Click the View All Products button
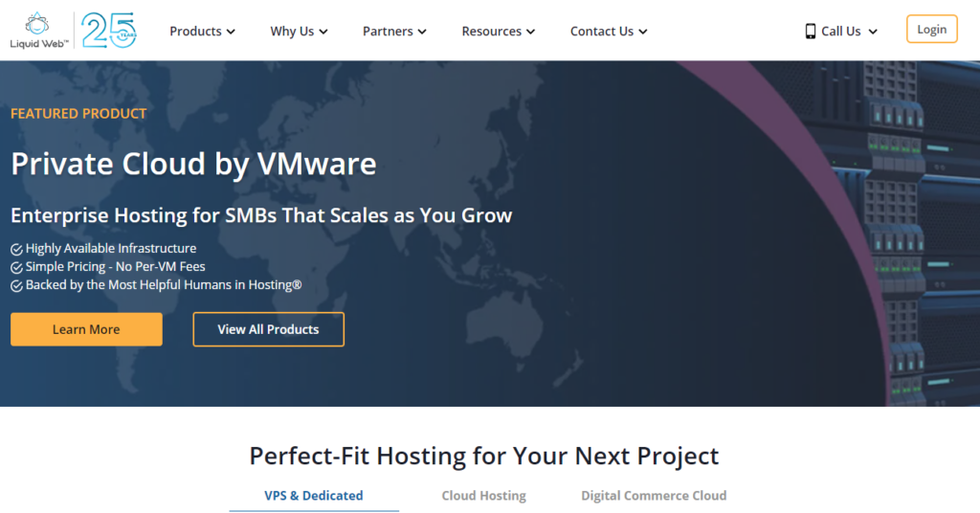Screen dimensions: 980x513 268,329
